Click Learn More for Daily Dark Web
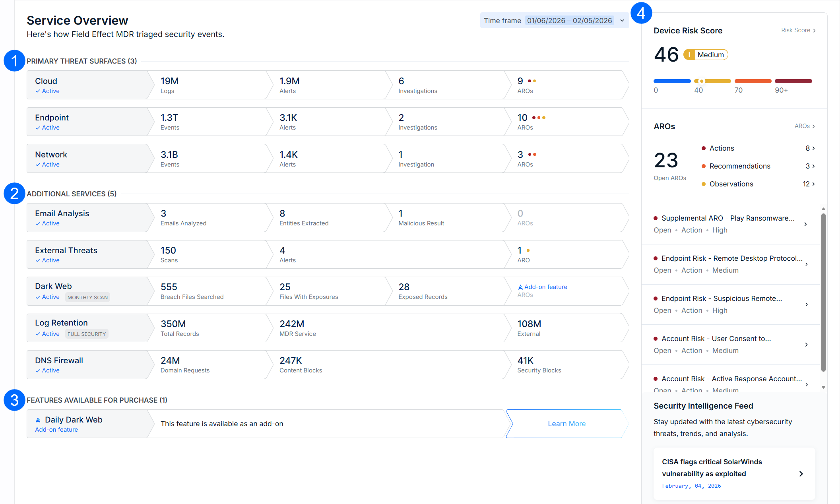 point(566,424)
